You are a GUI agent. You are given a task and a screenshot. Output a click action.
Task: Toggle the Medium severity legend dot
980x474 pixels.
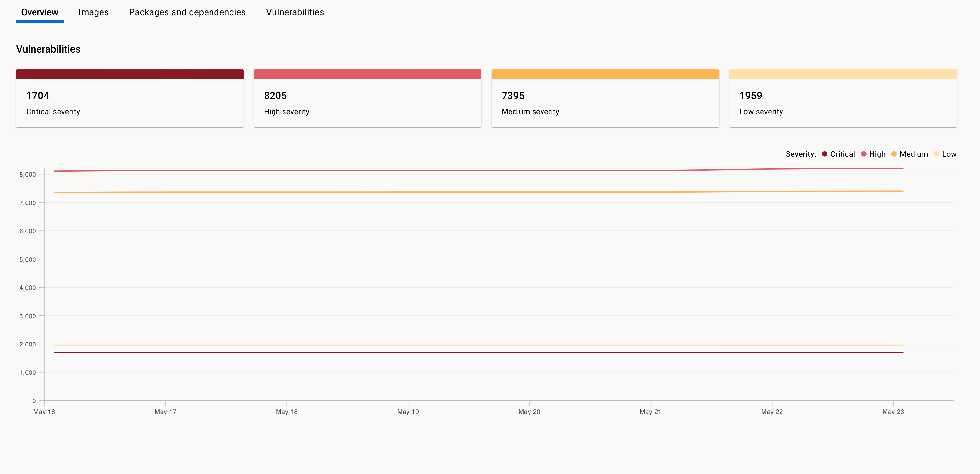click(x=894, y=154)
